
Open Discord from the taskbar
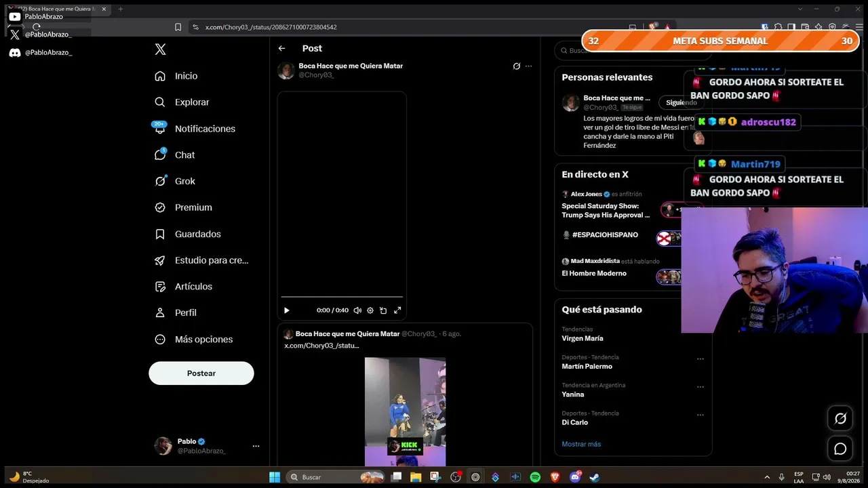[575, 477]
